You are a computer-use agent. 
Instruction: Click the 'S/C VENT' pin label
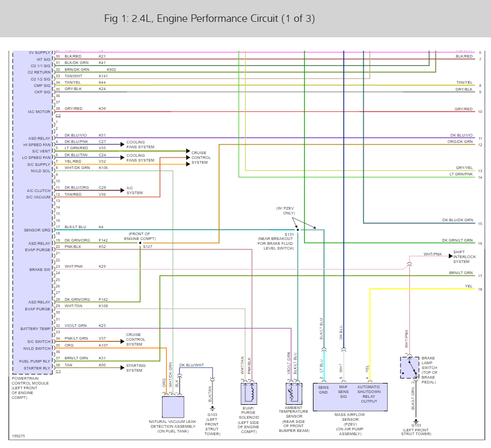[x=41, y=151]
